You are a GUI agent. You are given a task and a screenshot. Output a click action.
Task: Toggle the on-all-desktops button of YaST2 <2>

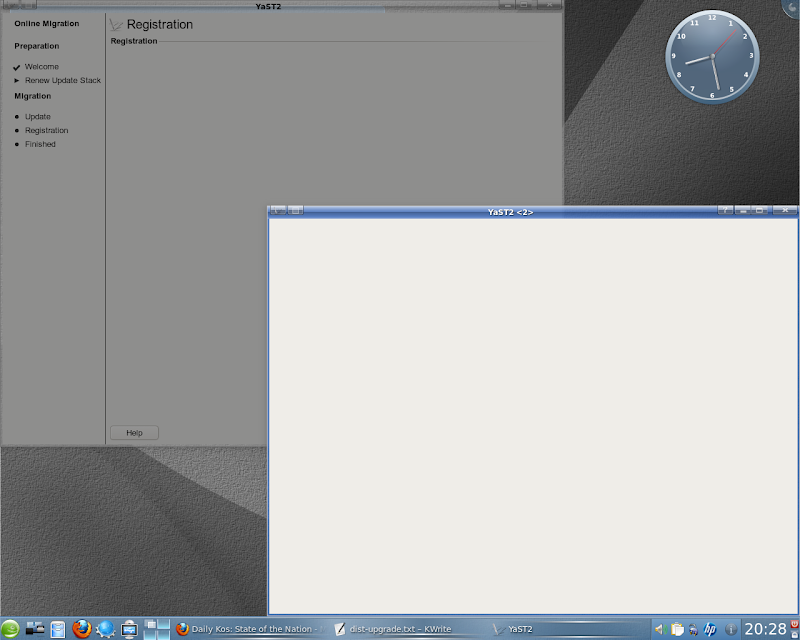pyautogui.click(x=295, y=210)
